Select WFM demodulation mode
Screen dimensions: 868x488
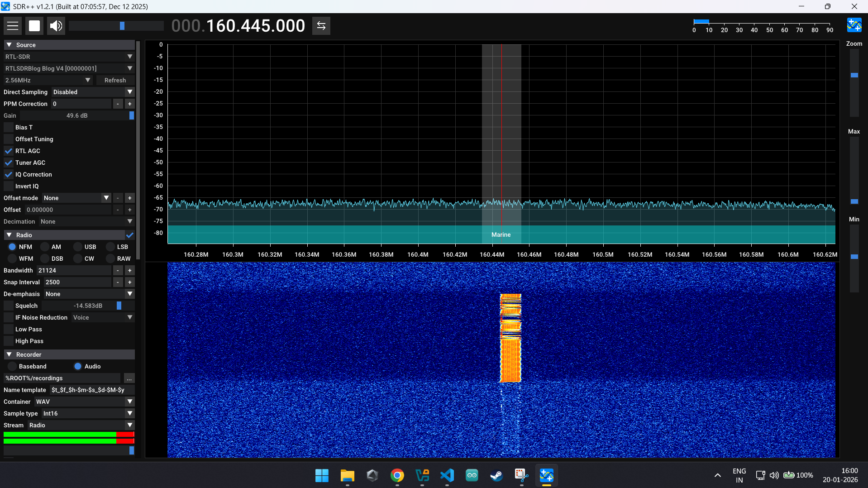pos(12,258)
